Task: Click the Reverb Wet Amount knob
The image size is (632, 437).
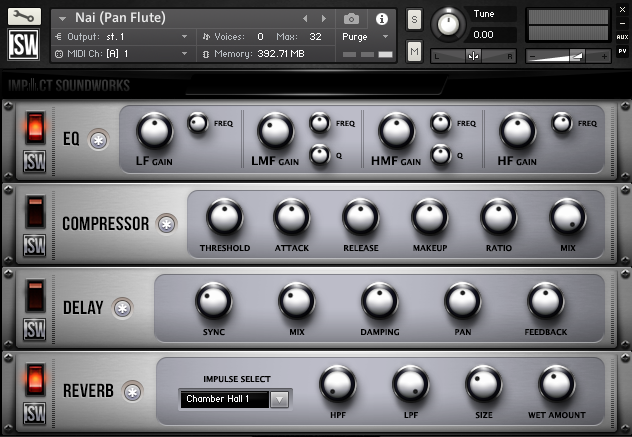Action: pyautogui.click(x=557, y=384)
